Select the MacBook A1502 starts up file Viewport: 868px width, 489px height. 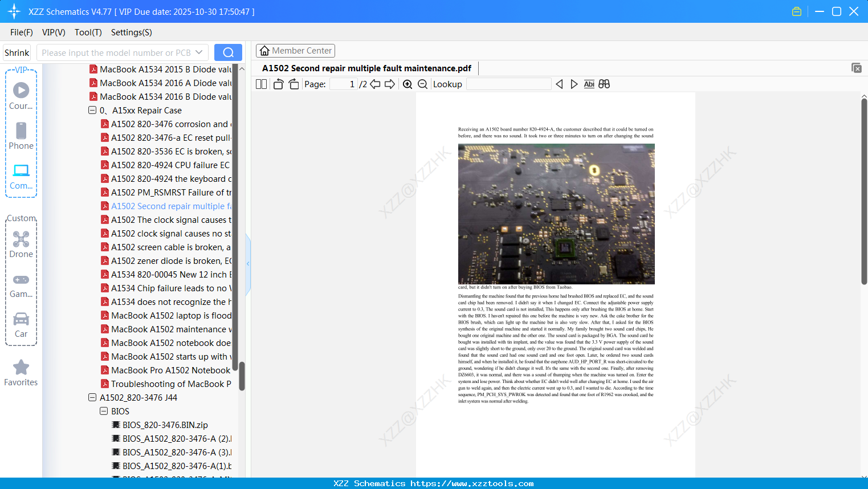[166, 357]
